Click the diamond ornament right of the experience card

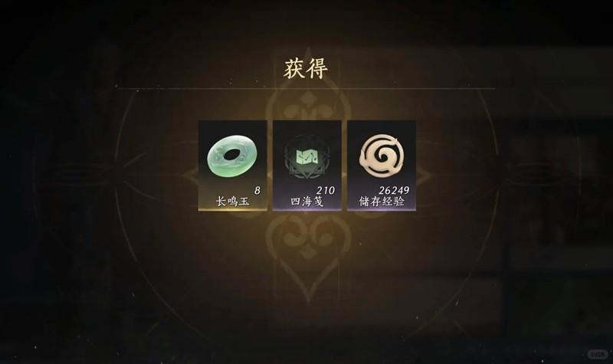click(x=424, y=177)
